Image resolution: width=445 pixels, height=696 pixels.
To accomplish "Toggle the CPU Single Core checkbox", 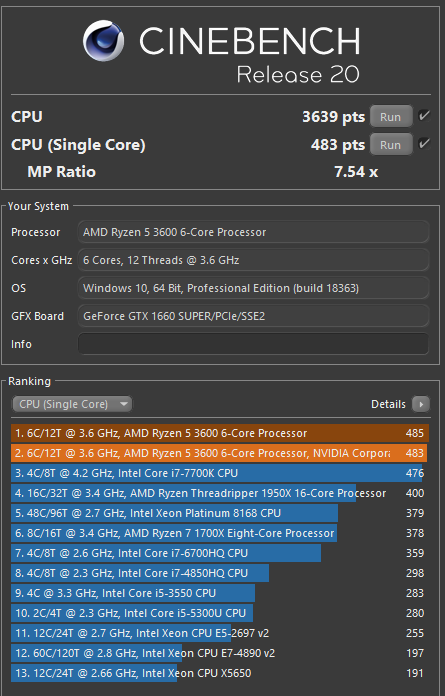I will [424, 144].
